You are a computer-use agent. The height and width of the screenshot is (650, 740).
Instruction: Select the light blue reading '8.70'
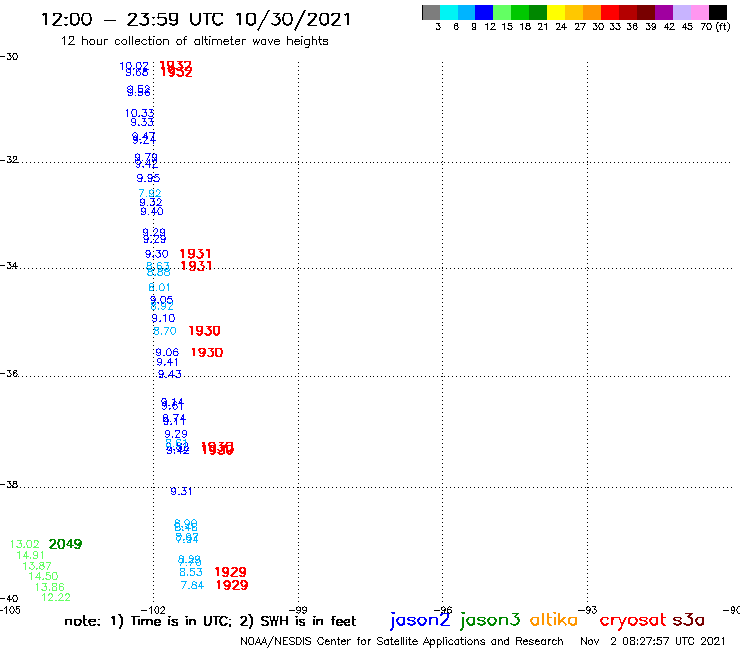coord(165,331)
